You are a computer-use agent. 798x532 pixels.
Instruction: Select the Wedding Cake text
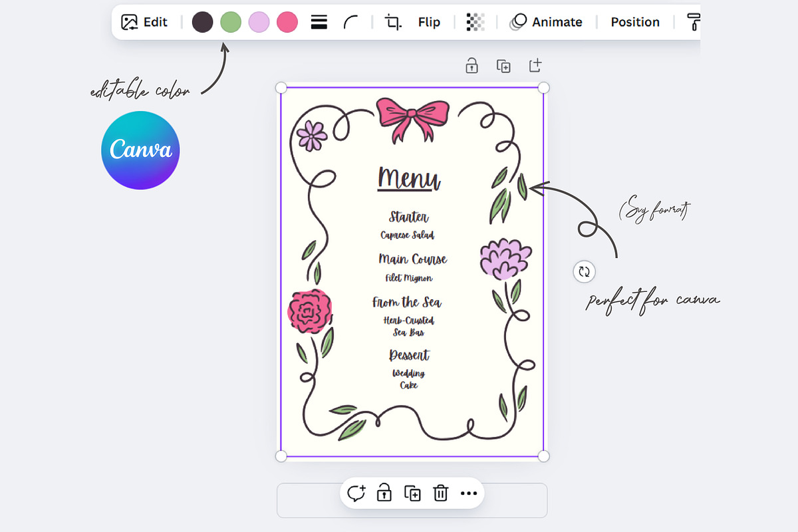[409, 379]
